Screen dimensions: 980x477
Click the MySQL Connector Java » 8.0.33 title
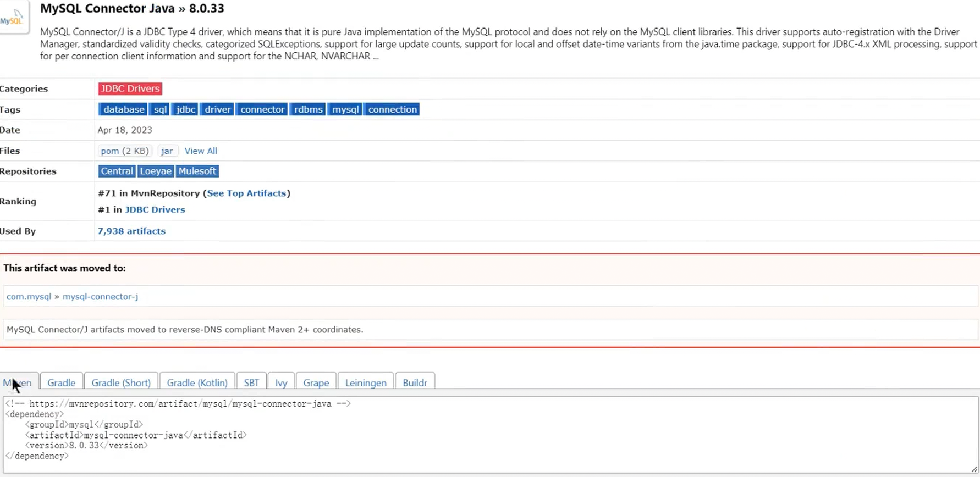pyautogui.click(x=132, y=8)
